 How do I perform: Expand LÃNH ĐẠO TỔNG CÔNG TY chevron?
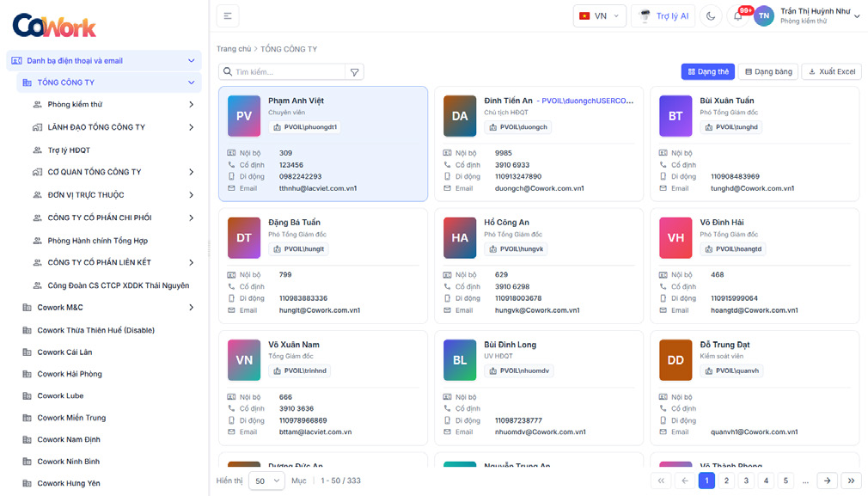click(x=191, y=127)
